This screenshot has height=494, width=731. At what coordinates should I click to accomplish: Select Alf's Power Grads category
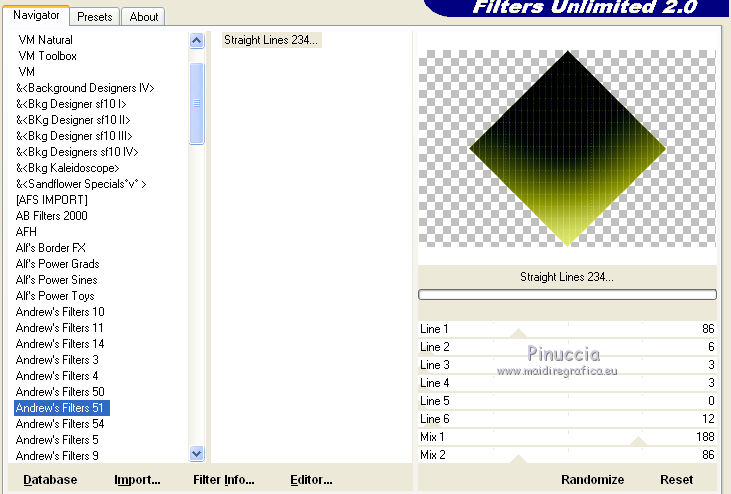click(x=58, y=264)
